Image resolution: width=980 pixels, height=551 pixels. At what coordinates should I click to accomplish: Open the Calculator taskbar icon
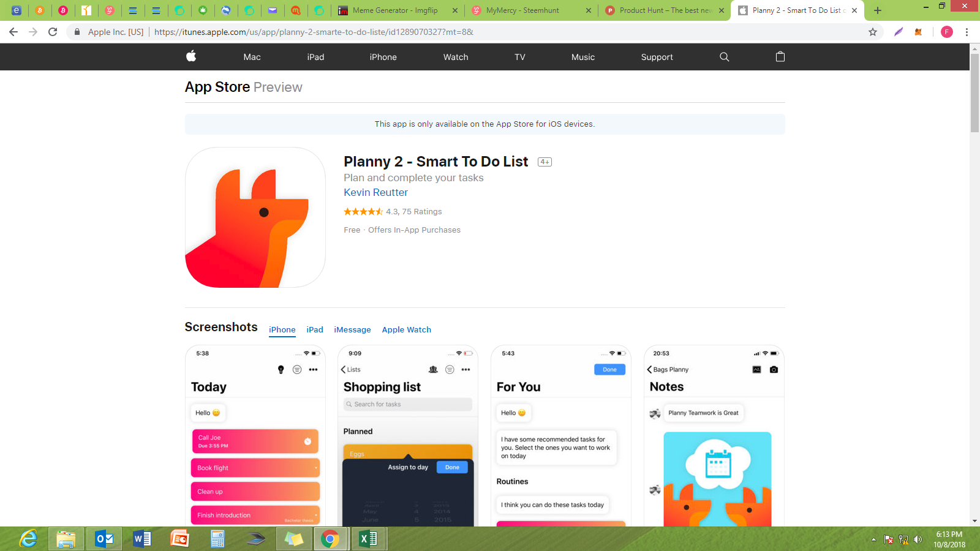pyautogui.click(x=217, y=539)
